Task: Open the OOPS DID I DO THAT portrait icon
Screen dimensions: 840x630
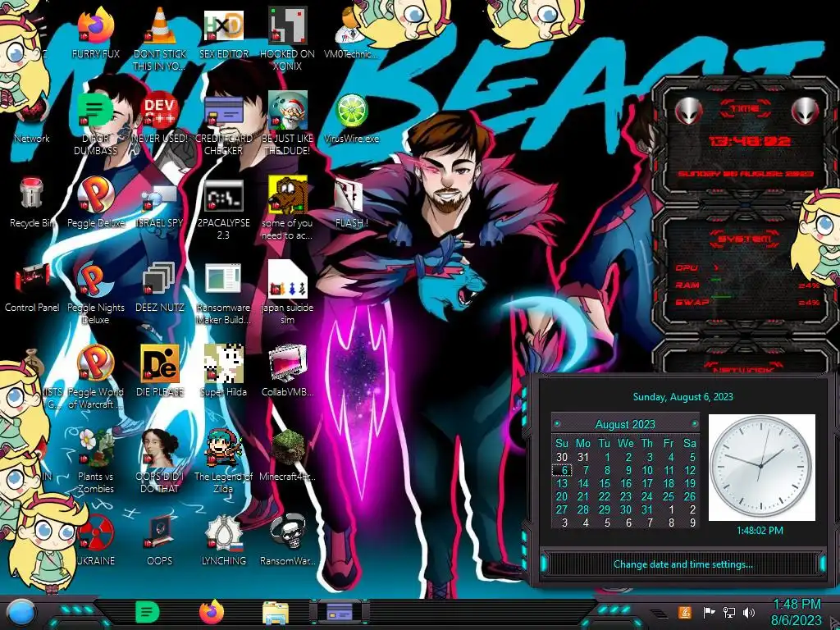Action: [160, 449]
